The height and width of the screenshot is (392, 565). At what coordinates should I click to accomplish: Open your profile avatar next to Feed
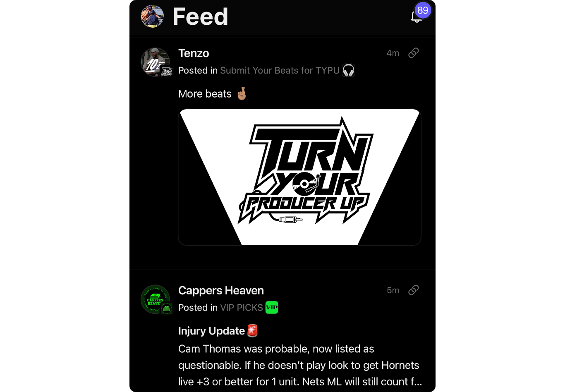click(x=152, y=17)
